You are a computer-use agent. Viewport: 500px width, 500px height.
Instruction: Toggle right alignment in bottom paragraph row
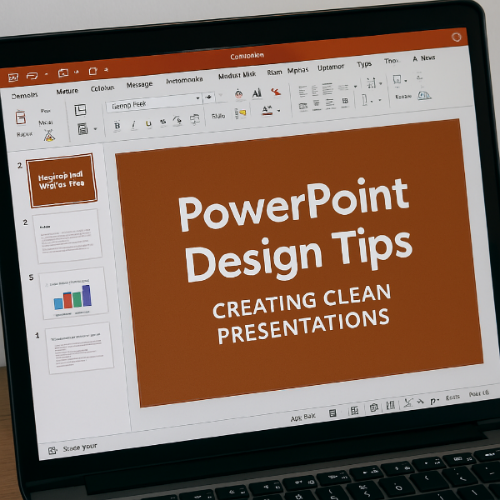[330, 103]
